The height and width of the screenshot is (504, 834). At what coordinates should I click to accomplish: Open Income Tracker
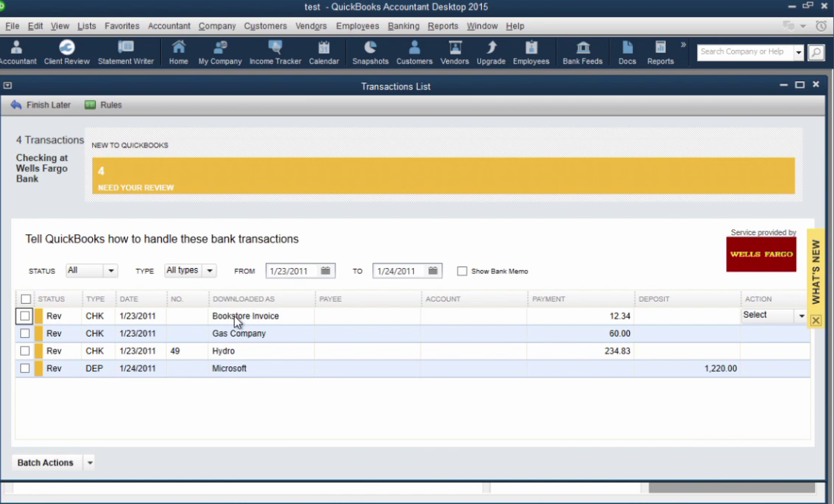pos(275,53)
